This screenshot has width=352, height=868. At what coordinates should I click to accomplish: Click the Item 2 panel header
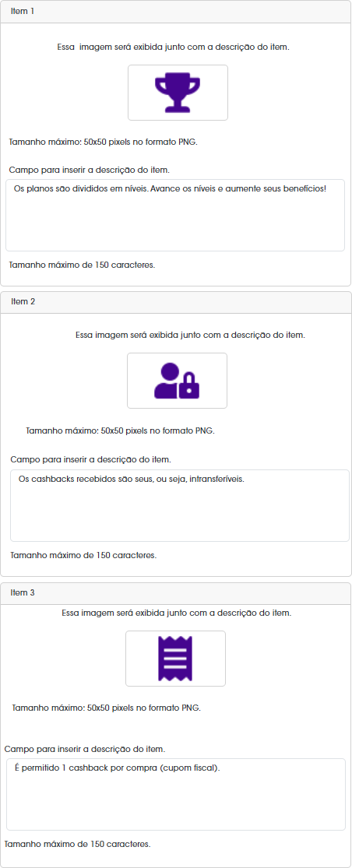coord(176,302)
